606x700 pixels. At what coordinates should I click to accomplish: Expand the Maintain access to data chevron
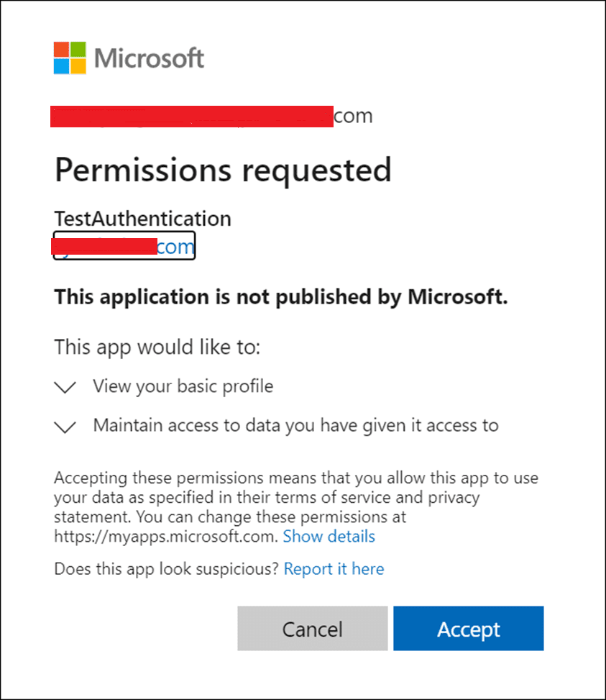[65, 427]
